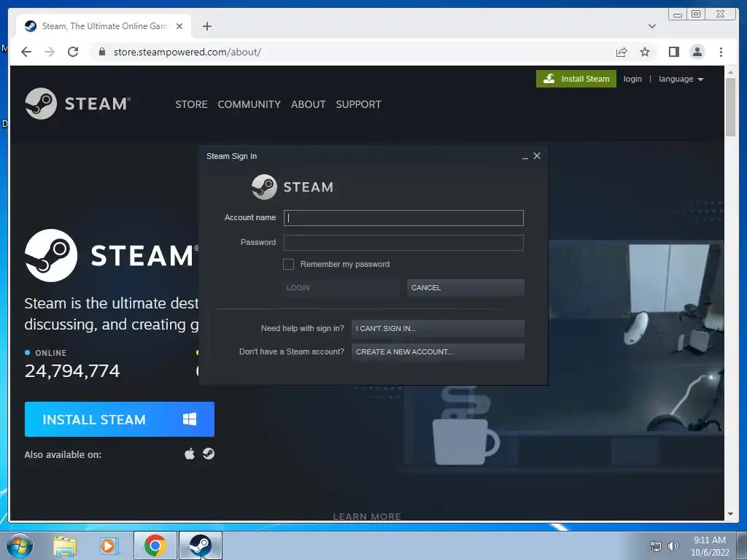Click the ONLINE count 24,794,774

(x=72, y=371)
